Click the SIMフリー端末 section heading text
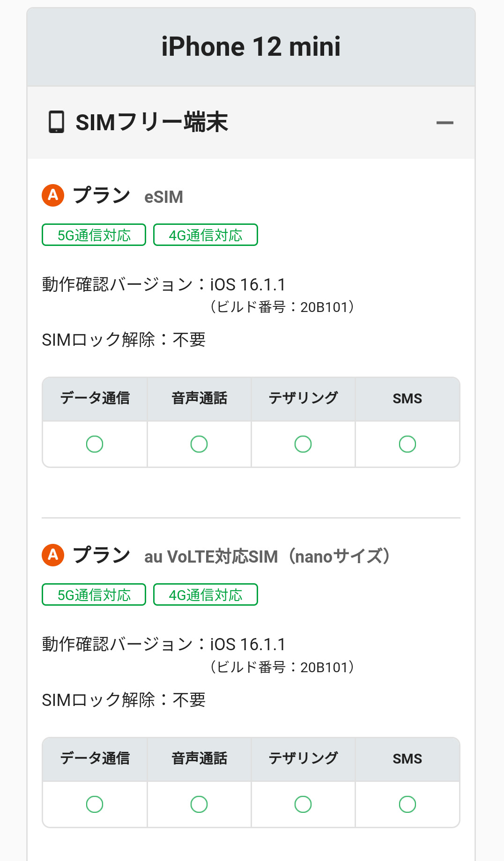504x861 pixels. click(x=152, y=122)
